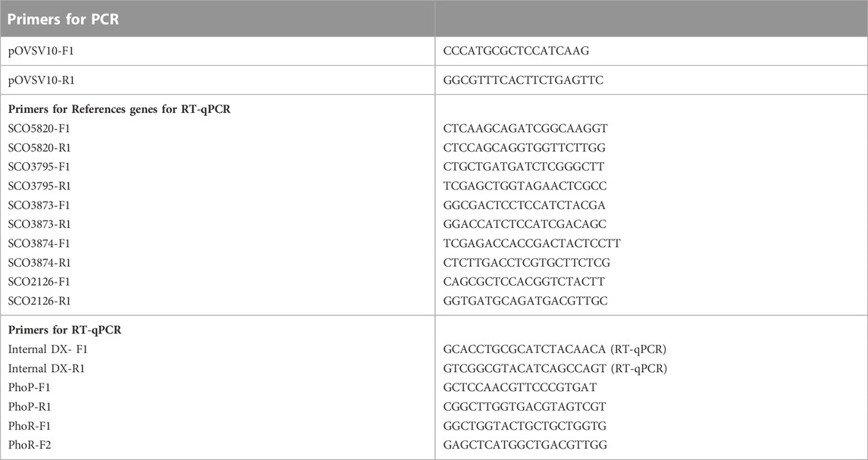Select the Internal DX- F1 label

click(48, 349)
